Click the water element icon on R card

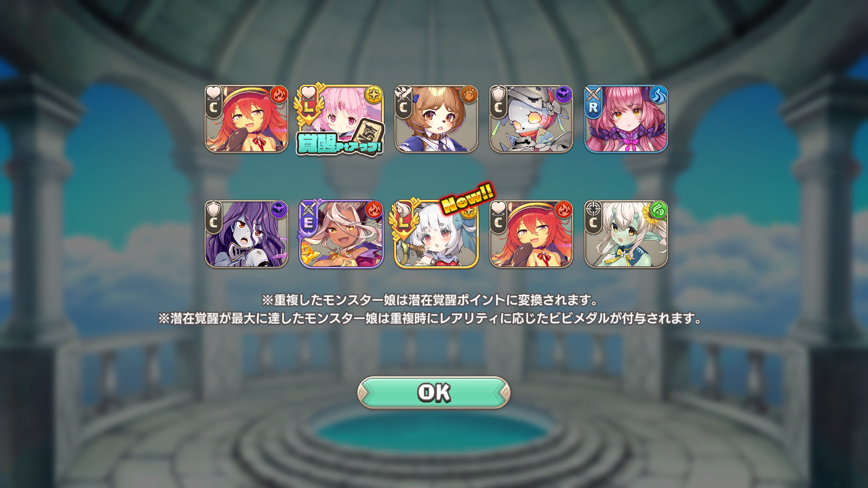pyautogui.click(x=658, y=95)
